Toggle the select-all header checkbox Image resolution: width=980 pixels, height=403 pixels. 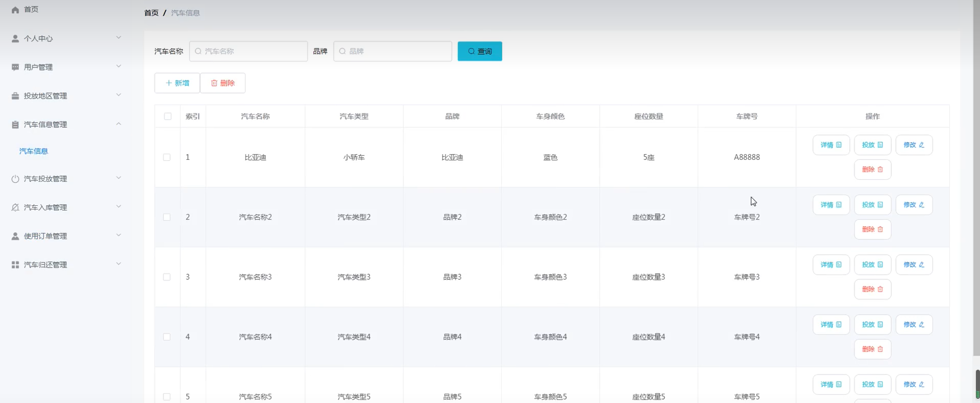tap(167, 116)
